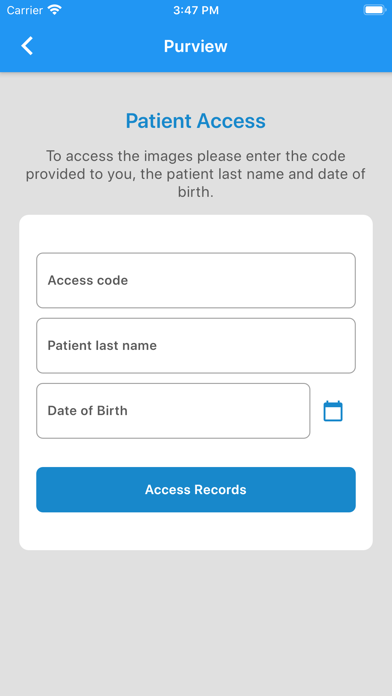Tap the Wi-Fi status icon
This screenshot has height=696, width=392.
coord(55,10)
